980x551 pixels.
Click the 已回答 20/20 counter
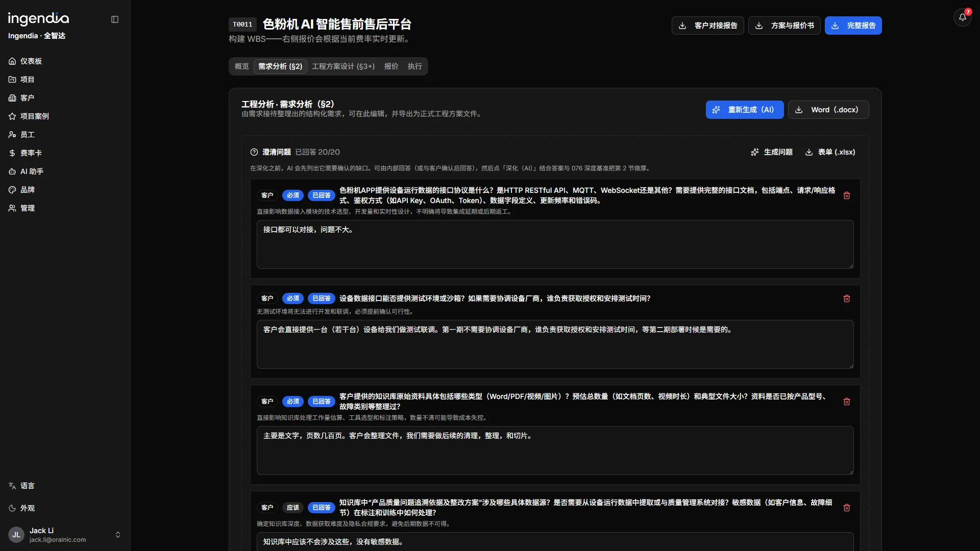[x=317, y=152]
